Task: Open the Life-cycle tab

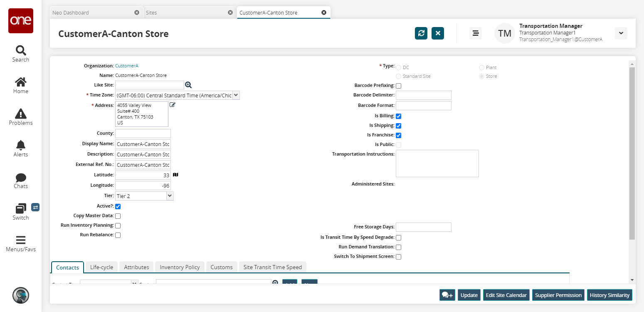Action: tap(101, 267)
